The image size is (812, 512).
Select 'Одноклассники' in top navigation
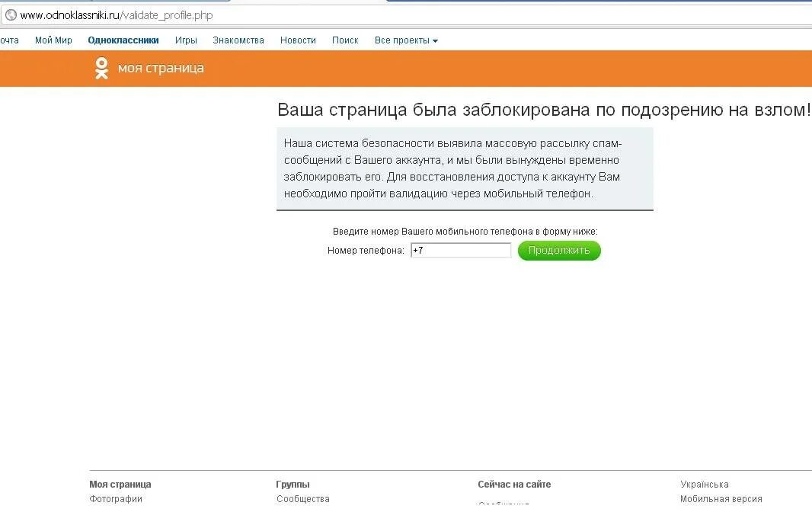pyautogui.click(x=123, y=40)
